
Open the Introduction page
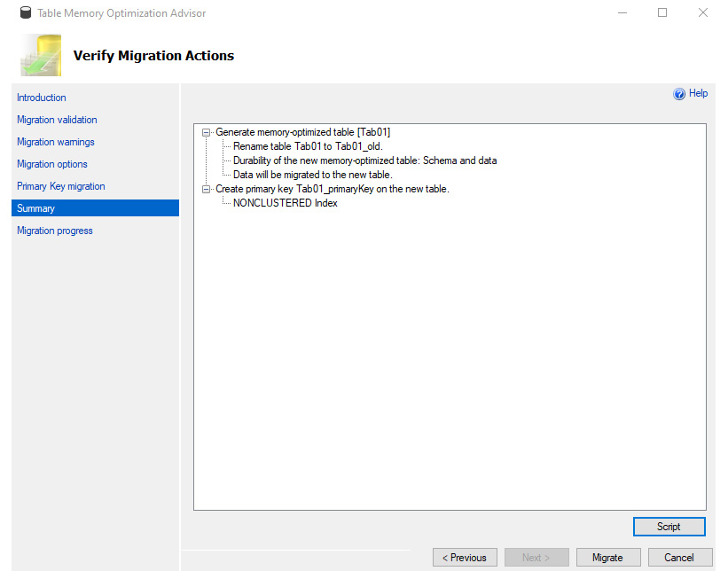point(42,98)
